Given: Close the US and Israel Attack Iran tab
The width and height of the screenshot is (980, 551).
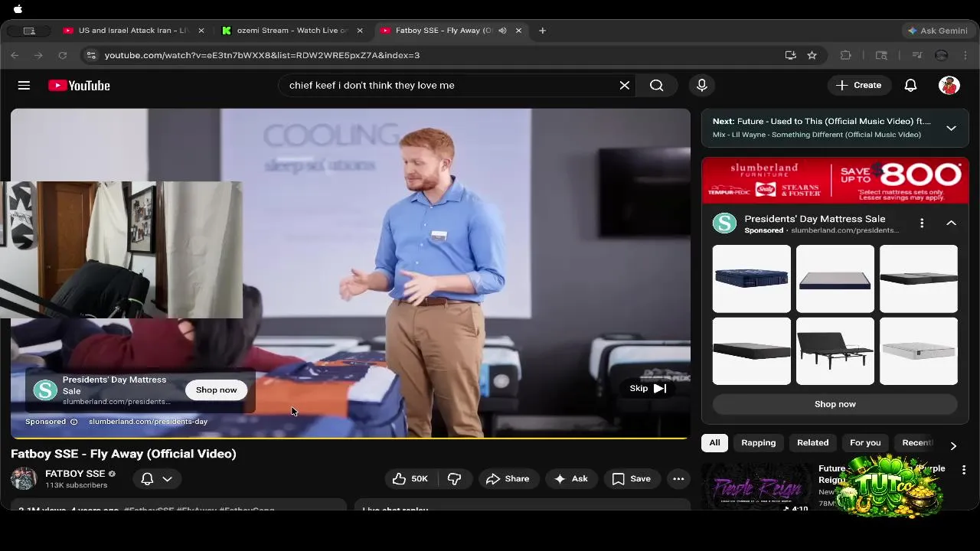Looking at the screenshot, I should pyautogui.click(x=201, y=31).
